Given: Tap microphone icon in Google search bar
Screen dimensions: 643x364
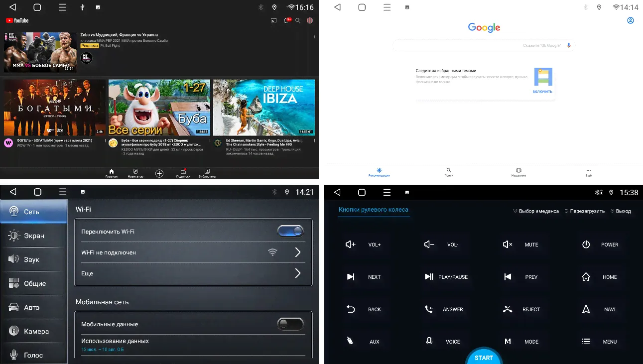Looking at the screenshot, I should [x=568, y=45].
